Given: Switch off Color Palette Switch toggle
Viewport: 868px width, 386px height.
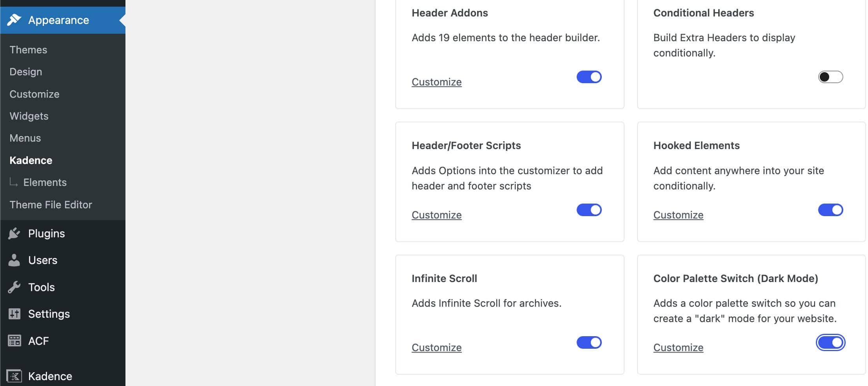Looking at the screenshot, I should [x=830, y=342].
